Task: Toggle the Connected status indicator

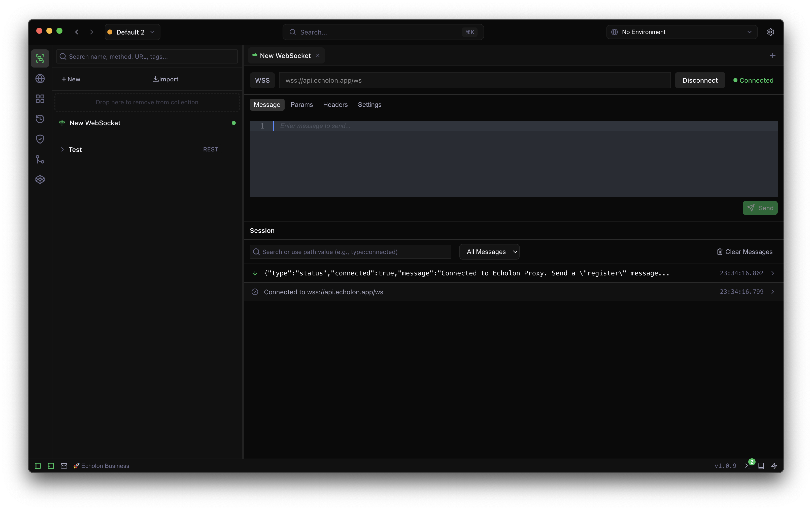Action: (x=753, y=80)
